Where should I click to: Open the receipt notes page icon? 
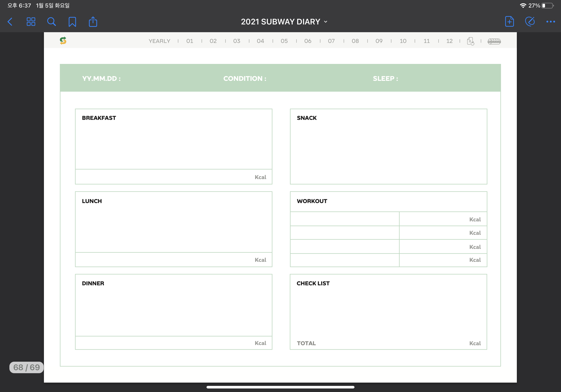pyautogui.click(x=470, y=41)
